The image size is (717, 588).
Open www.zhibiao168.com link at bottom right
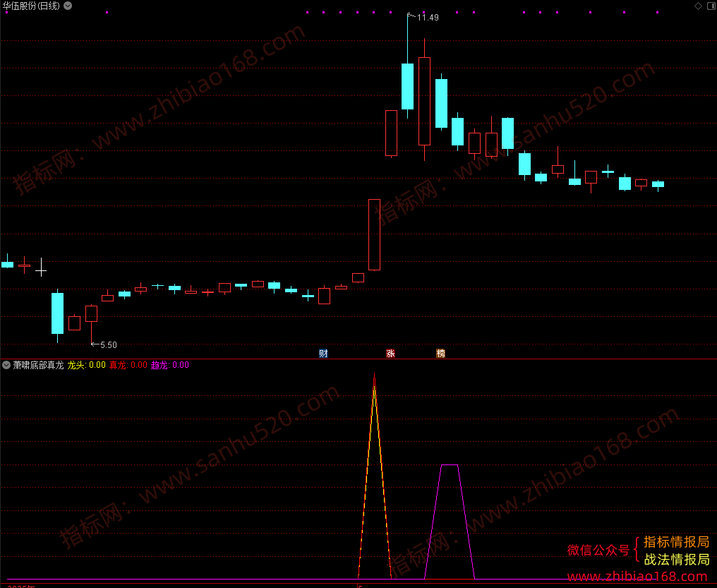[x=637, y=576]
